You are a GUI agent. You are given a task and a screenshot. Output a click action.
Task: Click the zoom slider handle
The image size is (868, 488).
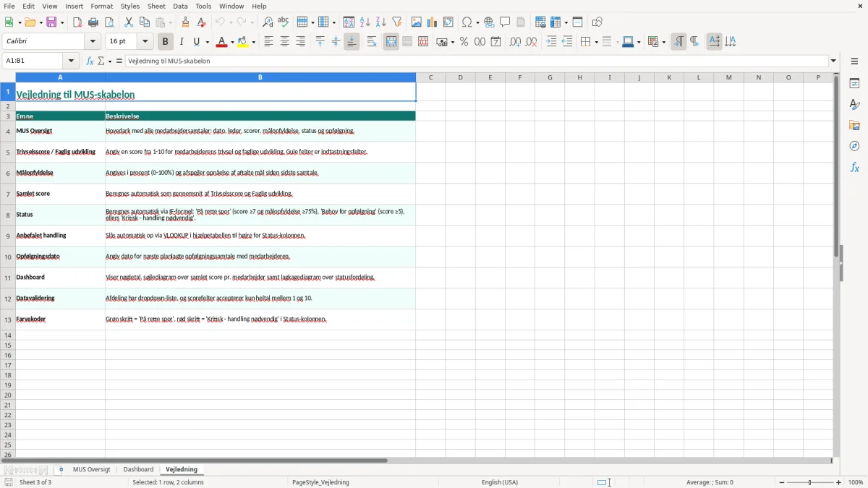[x=810, y=482]
